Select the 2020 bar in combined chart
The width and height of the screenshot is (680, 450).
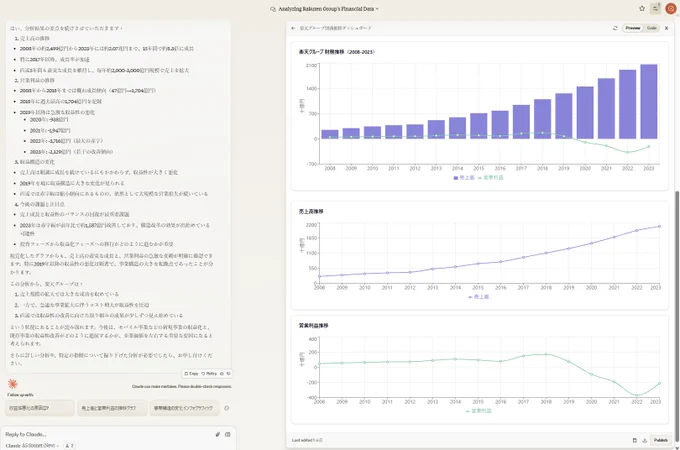[585, 113]
